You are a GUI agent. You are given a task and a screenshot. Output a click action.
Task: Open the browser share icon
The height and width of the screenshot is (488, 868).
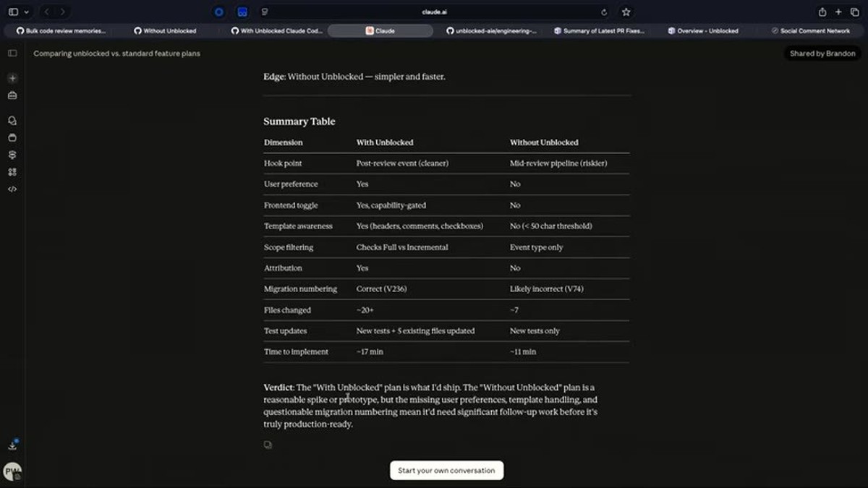[822, 12]
